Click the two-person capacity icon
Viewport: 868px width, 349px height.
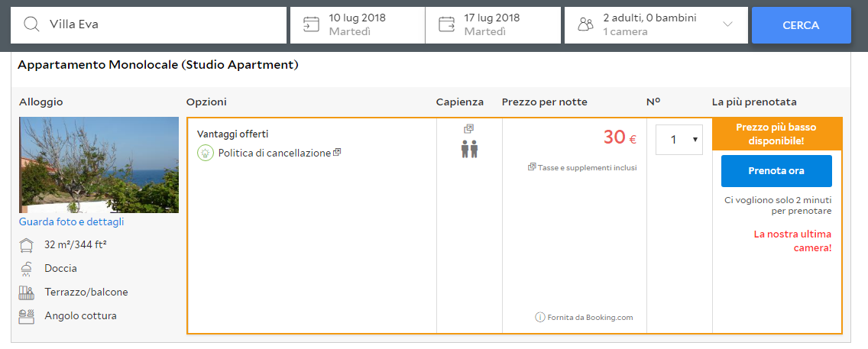(x=469, y=148)
